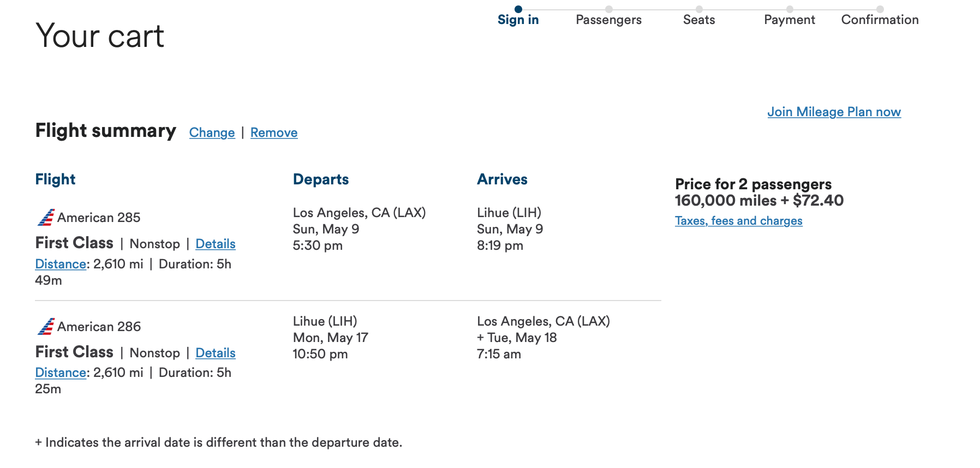Select the Payment step dot indicator

790,9
